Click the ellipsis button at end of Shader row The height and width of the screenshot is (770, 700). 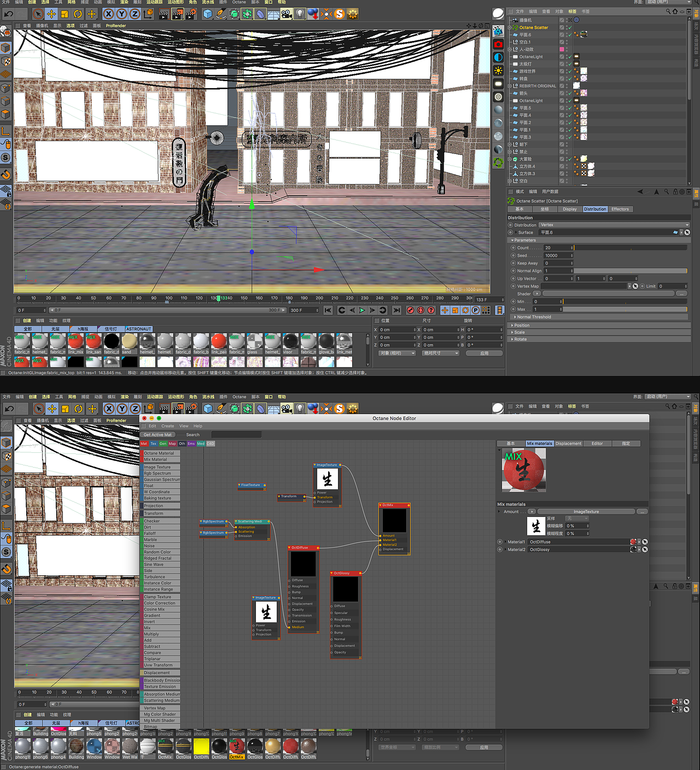coord(681,294)
